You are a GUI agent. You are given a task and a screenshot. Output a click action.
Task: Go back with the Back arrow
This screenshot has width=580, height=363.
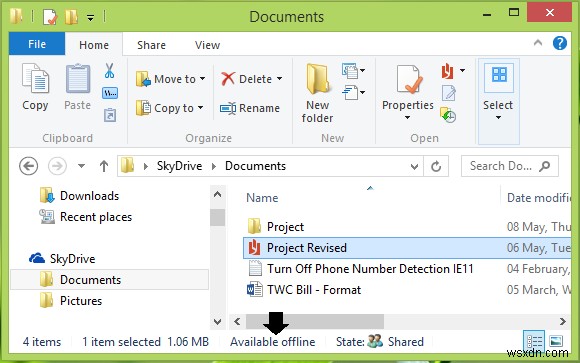(x=28, y=166)
